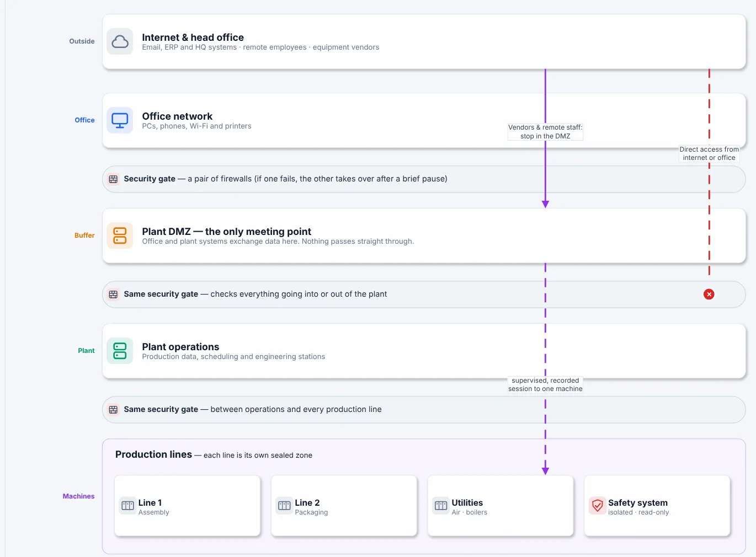Screen dimensions: 756x557
Task: Click the Safety system card
Action: pos(657,506)
